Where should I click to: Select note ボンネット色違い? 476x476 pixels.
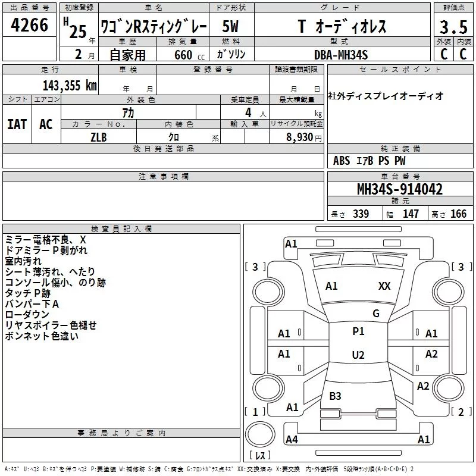[x=42, y=336]
